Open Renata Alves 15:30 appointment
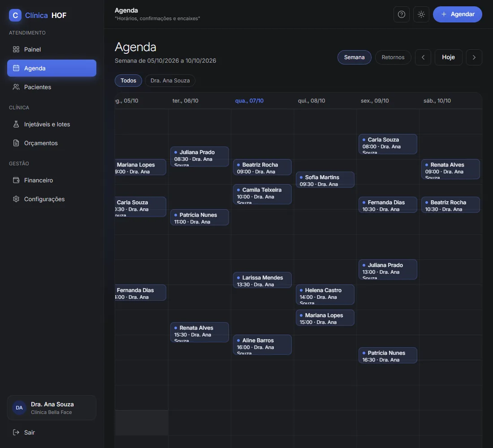Image resolution: width=493 pixels, height=448 pixels. pyautogui.click(x=199, y=332)
